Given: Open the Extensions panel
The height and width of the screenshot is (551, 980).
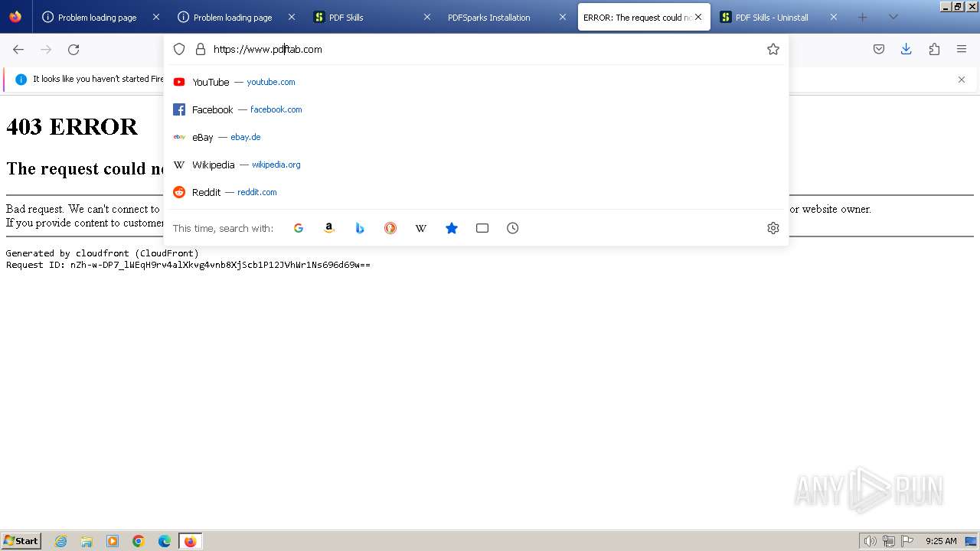Looking at the screenshot, I should [934, 49].
